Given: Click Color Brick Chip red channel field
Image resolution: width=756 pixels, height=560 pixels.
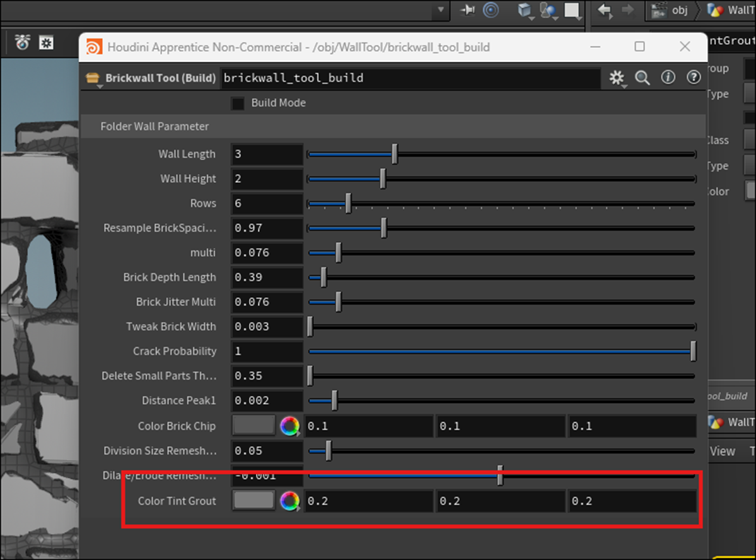Looking at the screenshot, I should pyautogui.click(x=369, y=426).
